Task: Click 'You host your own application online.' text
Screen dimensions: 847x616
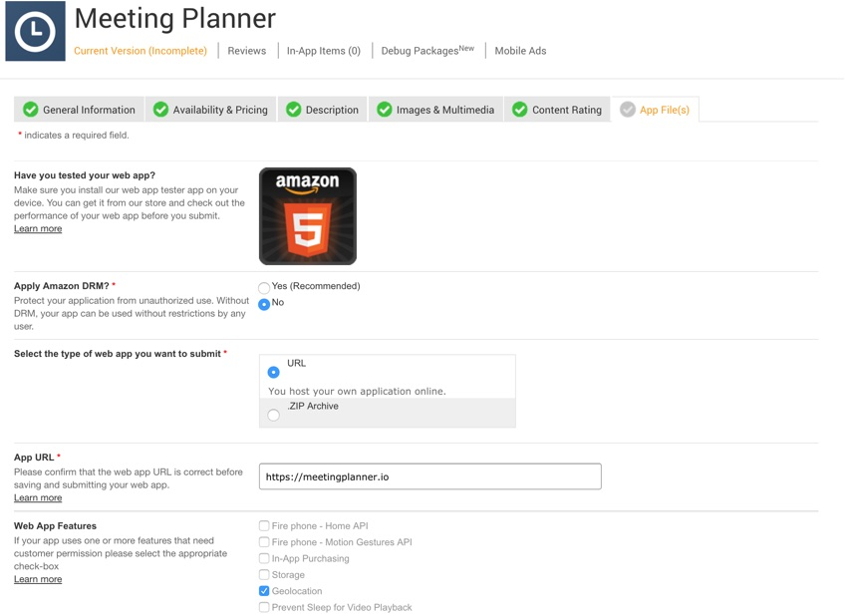Action: click(x=357, y=391)
